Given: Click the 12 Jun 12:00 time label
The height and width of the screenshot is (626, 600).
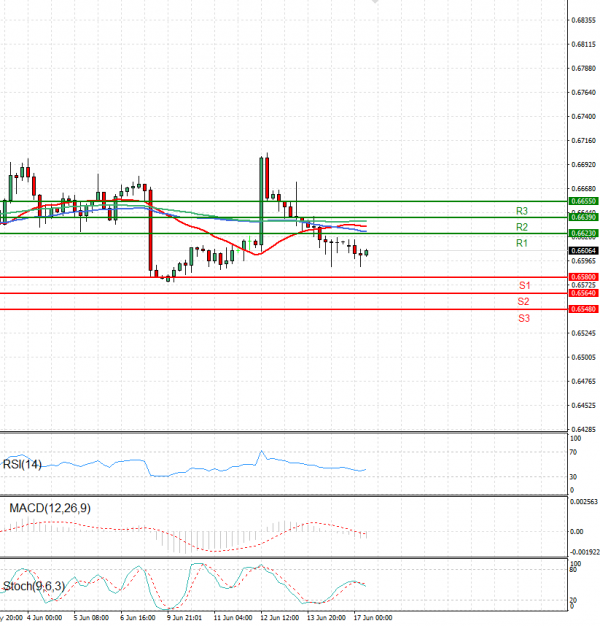Looking at the screenshot, I should coord(279,618).
